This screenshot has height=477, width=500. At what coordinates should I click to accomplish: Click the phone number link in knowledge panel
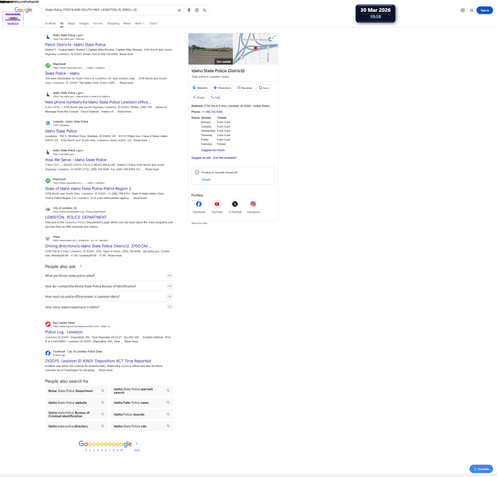tap(212, 112)
